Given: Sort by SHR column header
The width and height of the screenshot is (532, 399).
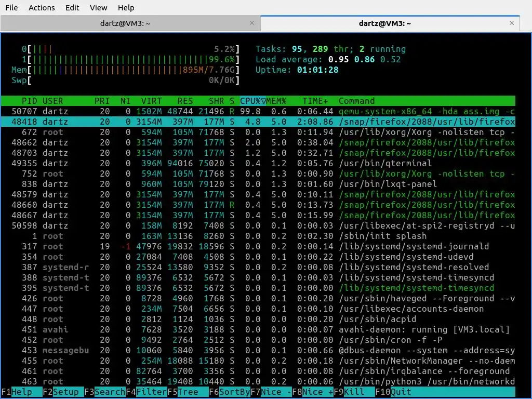Looking at the screenshot, I should point(216,101).
